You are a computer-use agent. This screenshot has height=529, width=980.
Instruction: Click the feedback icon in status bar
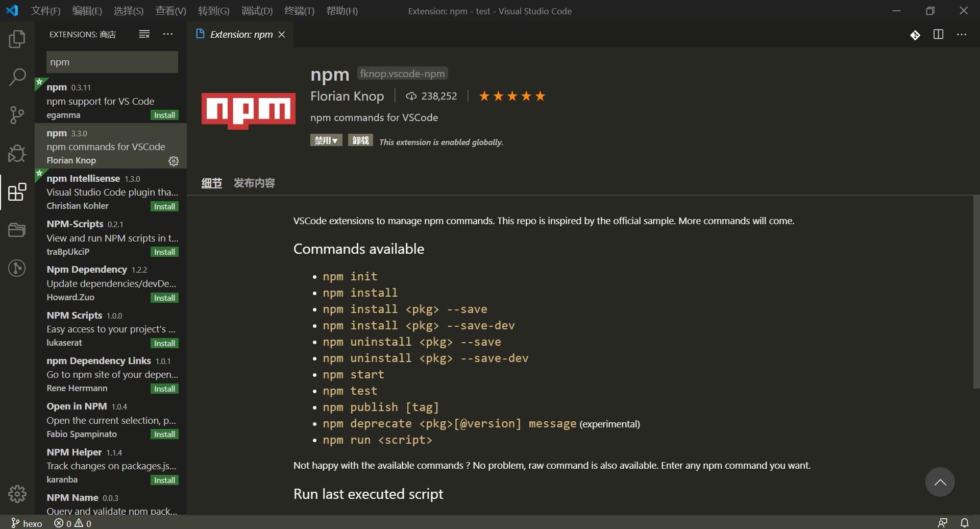943,523
